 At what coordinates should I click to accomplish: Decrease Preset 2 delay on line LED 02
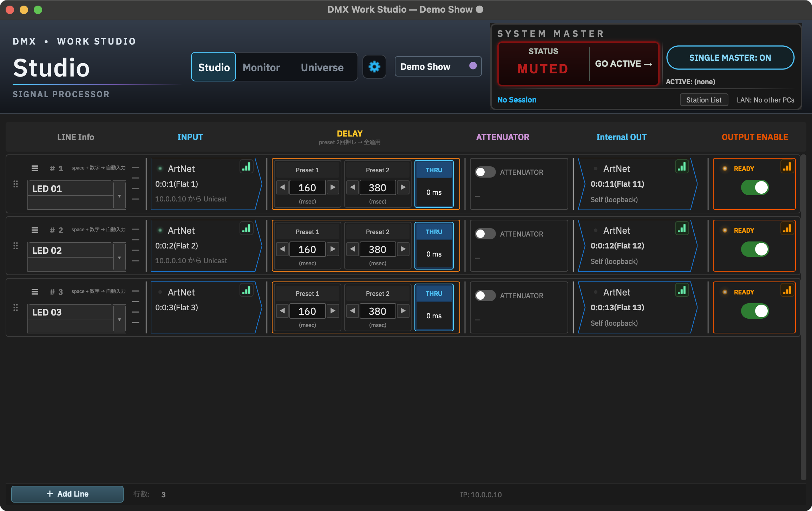(353, 249)
